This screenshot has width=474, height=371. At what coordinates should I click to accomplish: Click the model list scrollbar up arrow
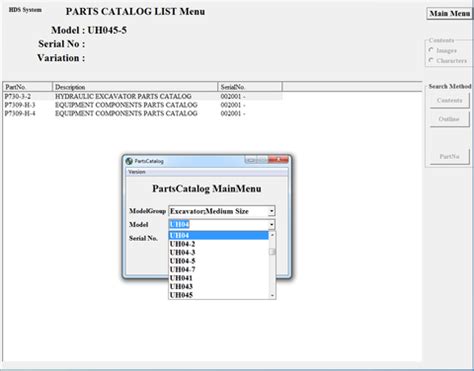[x=272, y=235]
